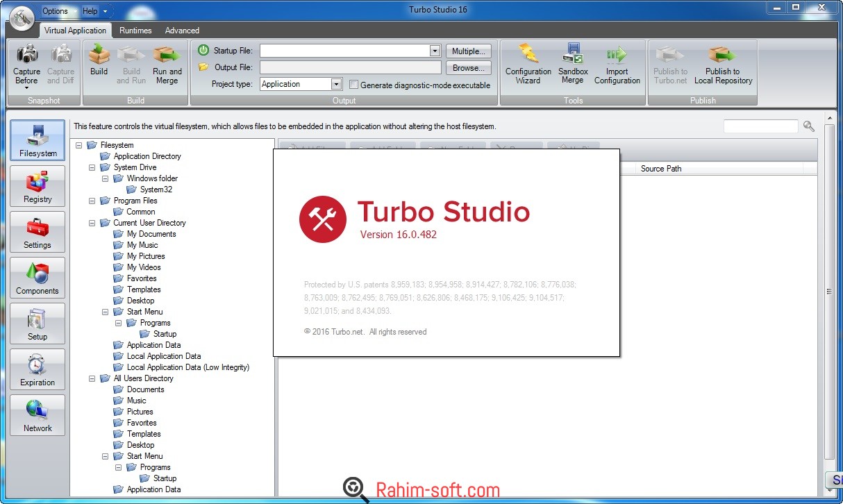
Task: Open the Project type dropdown
Action: tap(336, 84)
